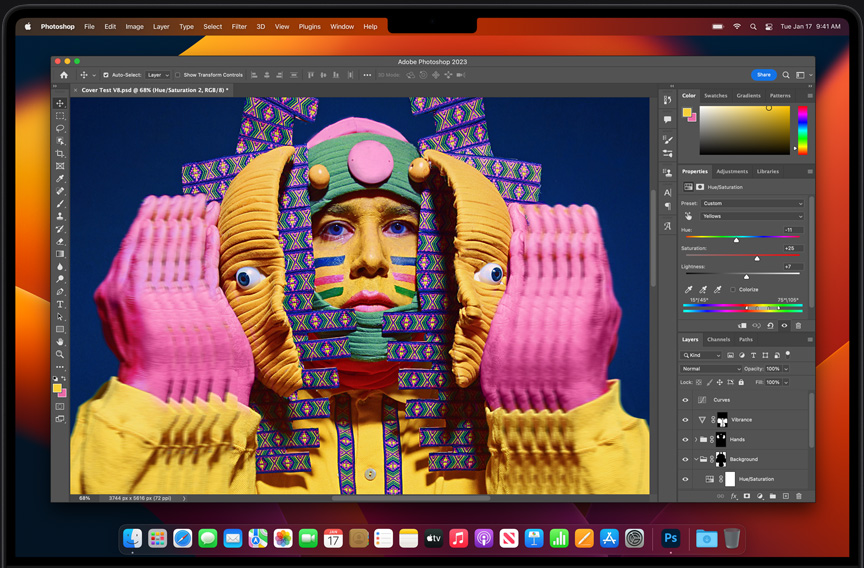Toggle Show Transform Controls checkbox

pyautogui.click(x=178, y=75)
